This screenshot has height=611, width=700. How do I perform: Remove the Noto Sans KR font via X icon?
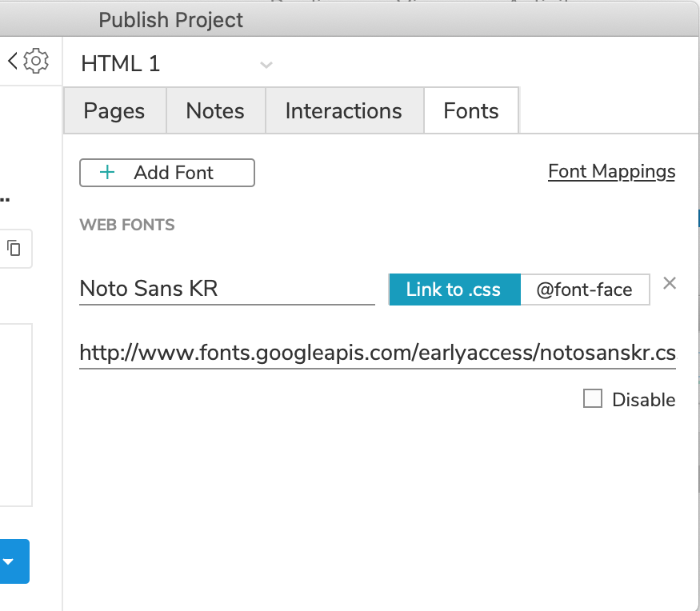point(670,283)
